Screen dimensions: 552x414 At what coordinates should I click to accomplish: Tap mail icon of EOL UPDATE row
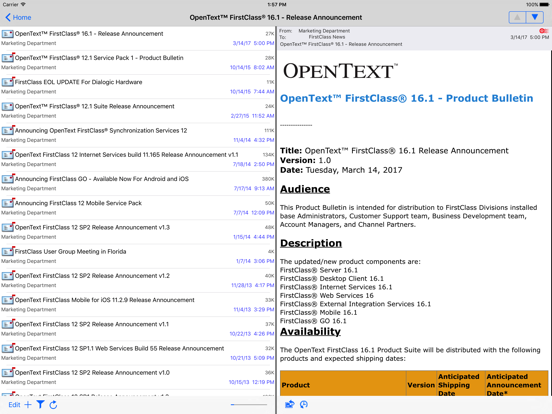7,82
